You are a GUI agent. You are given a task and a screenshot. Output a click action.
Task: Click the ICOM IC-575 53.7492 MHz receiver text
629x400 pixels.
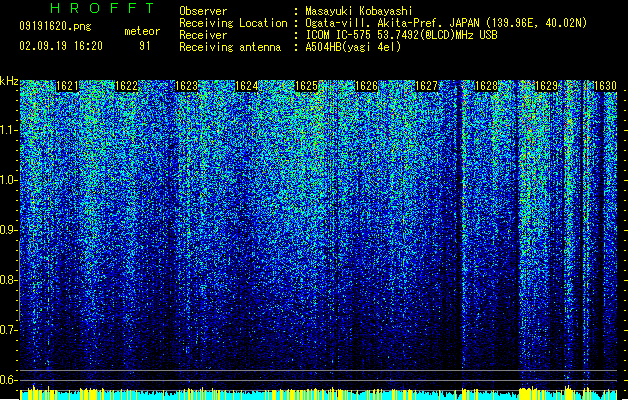tap(402, 35)
